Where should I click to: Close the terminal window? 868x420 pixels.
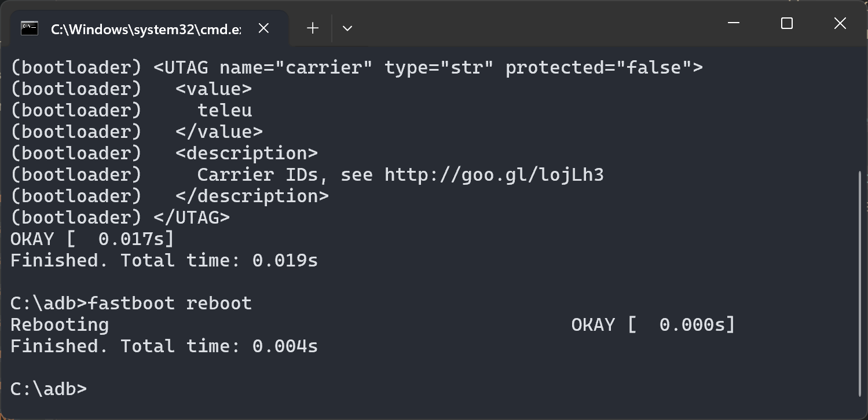pyautogui.click(x=840, y=23)
